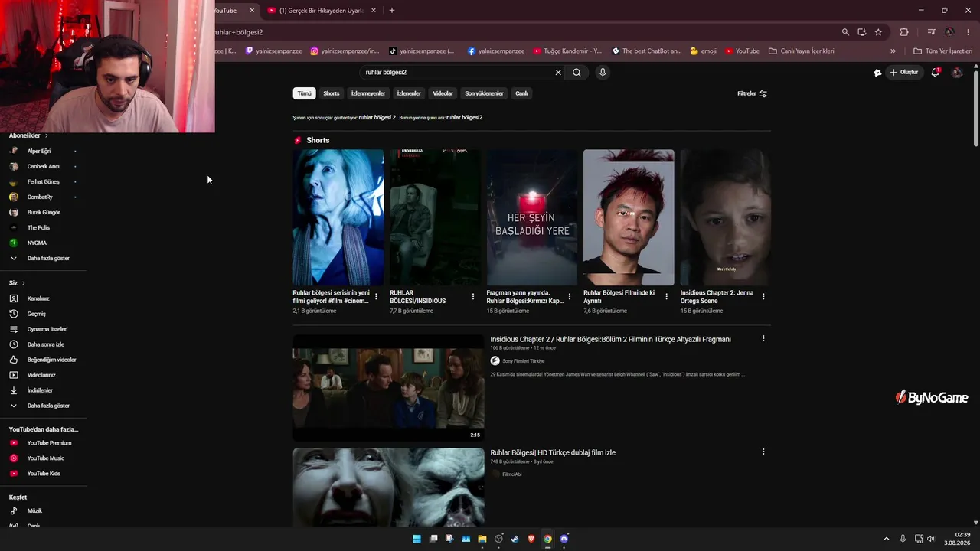Open a new browser tab
The image size is (980, 551).
point(392,11)
